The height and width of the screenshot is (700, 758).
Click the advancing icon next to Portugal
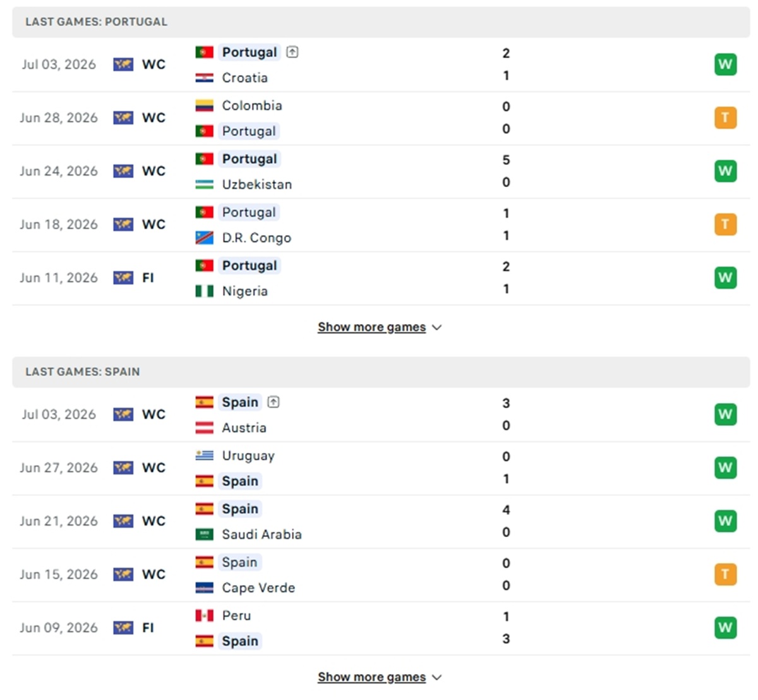click(x=292, y=52)
